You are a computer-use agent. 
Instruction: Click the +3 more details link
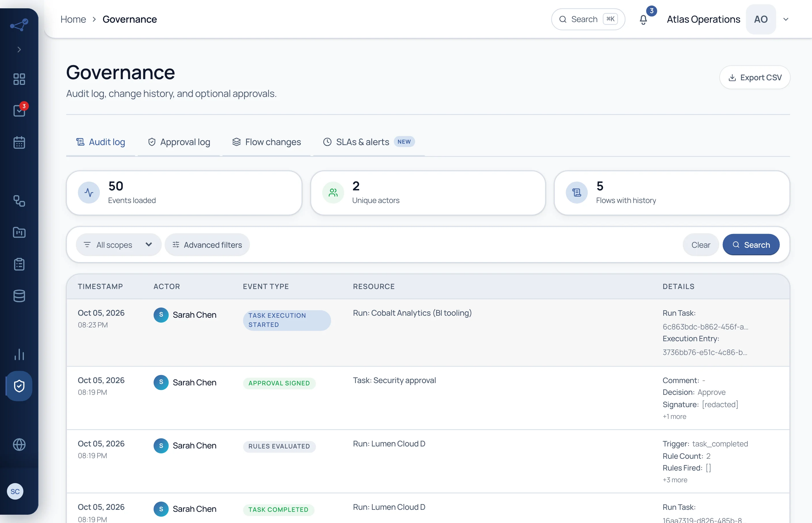tap(675, 480)
